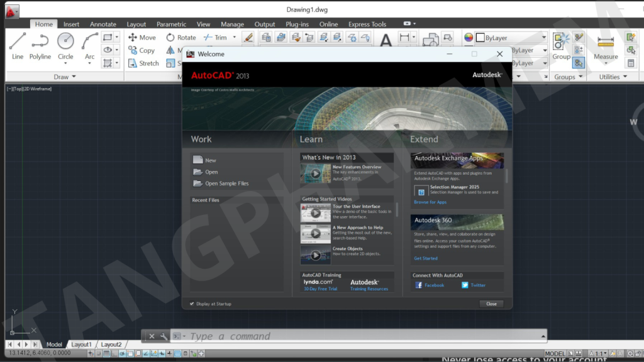Open the Facebook icon link
Viewport: 644px width, 362px height.
tap(419, 285)
